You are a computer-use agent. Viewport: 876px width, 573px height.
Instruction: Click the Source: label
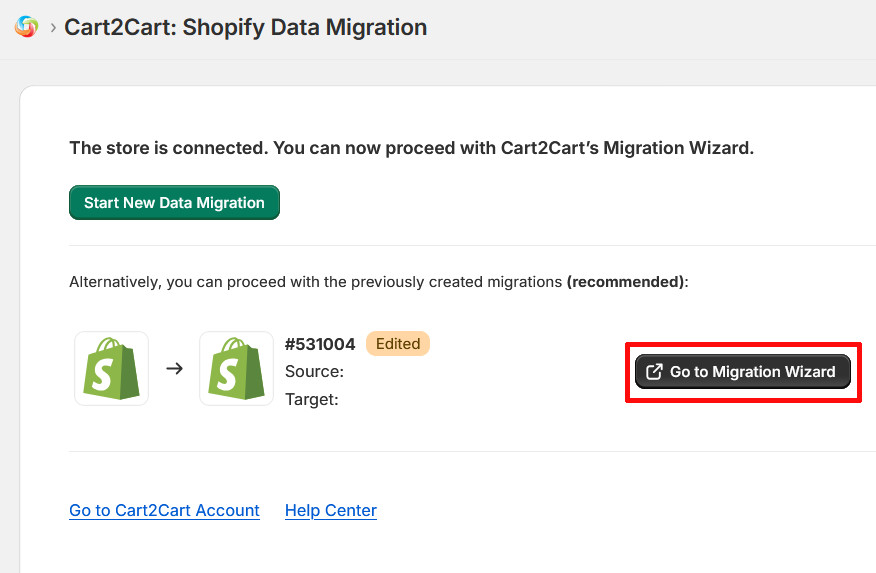point(315,371)
